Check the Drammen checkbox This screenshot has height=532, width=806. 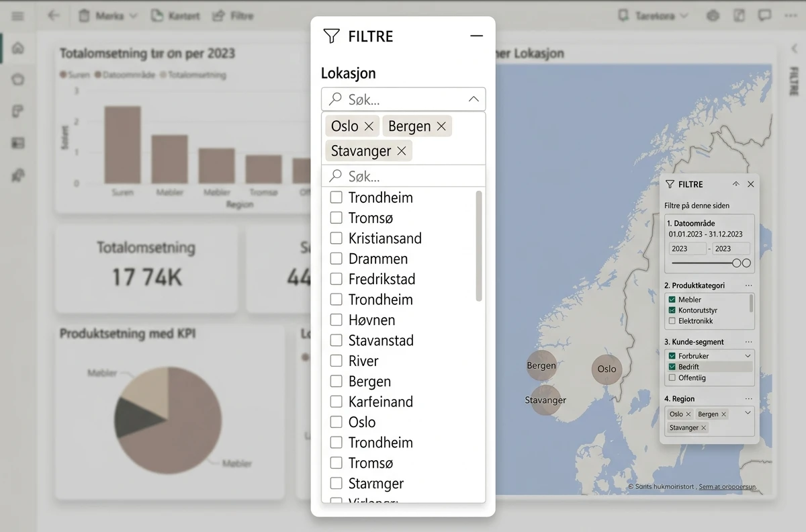[x=337, y=259]
